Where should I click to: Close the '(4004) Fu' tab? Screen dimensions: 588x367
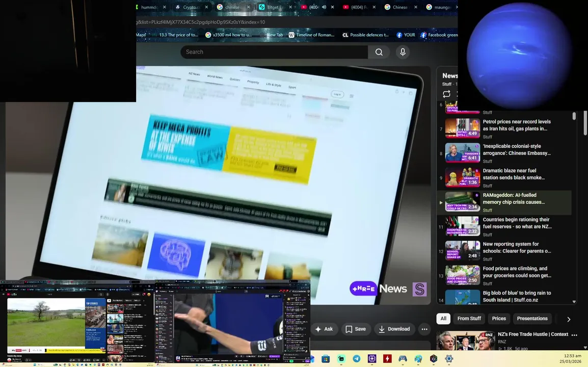tap(374, 7)
